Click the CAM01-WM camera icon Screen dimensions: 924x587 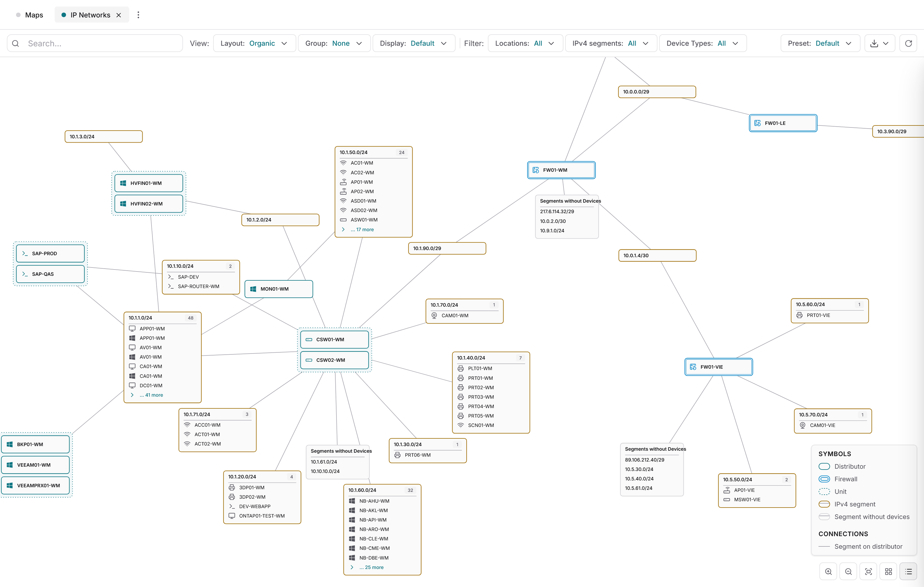[434, 316]
